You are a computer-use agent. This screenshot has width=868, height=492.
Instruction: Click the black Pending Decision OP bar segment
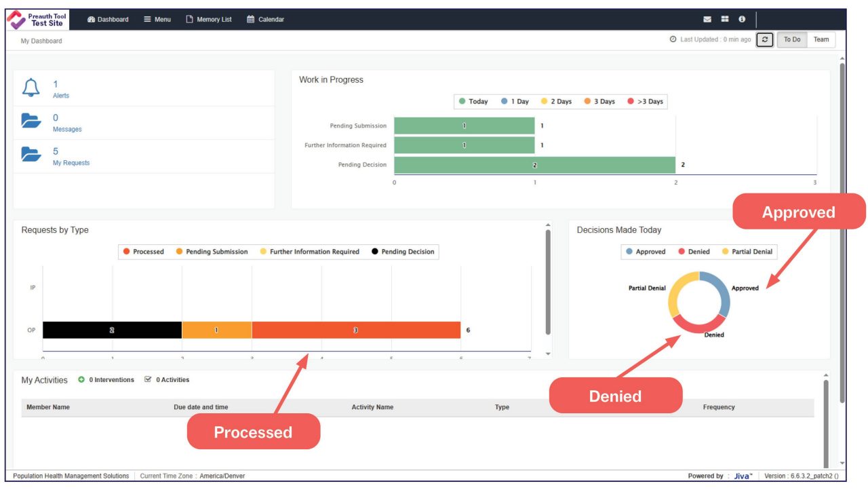point(112,330)
